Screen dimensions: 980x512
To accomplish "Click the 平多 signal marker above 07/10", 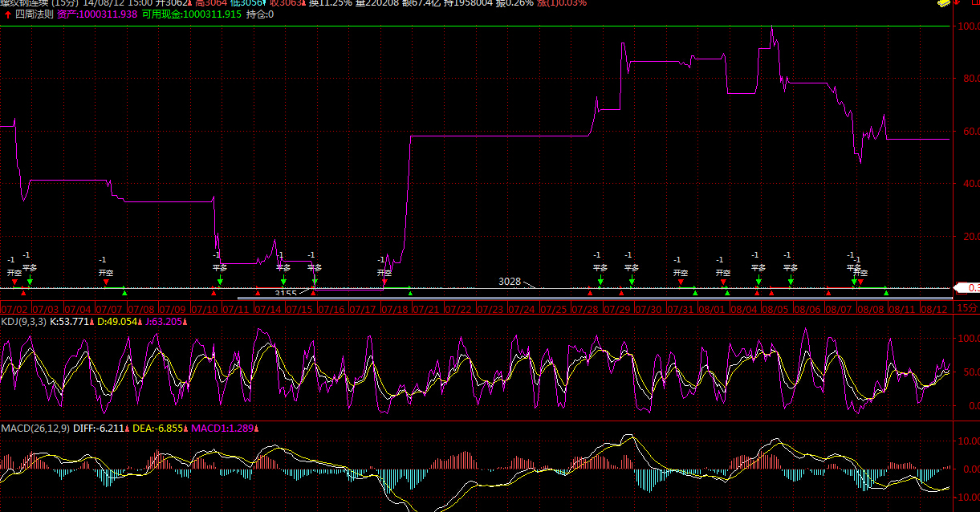I will pyautogui.click(x=220, y=268).
